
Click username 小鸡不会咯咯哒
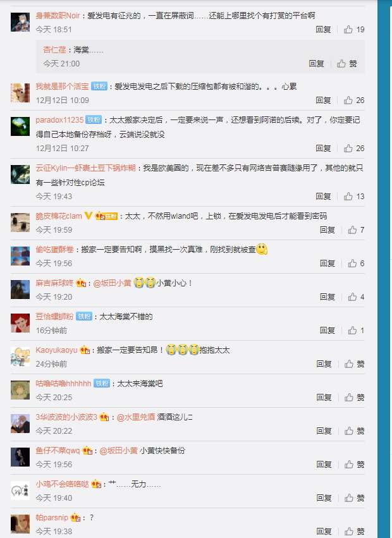point(62,484)
